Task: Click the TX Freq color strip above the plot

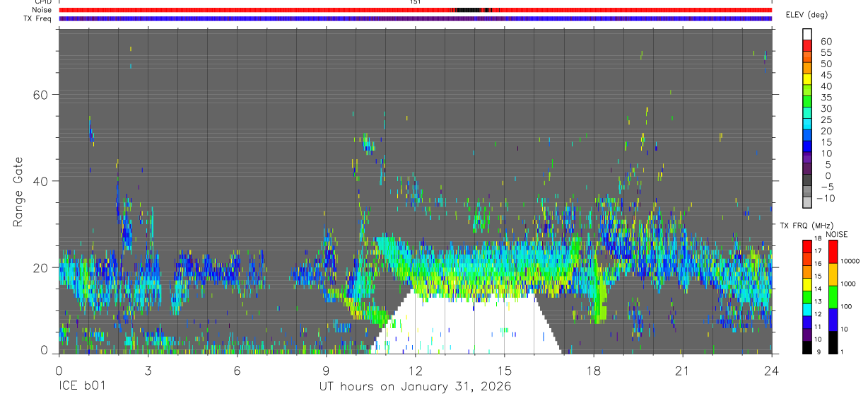Action: [416, 18]
